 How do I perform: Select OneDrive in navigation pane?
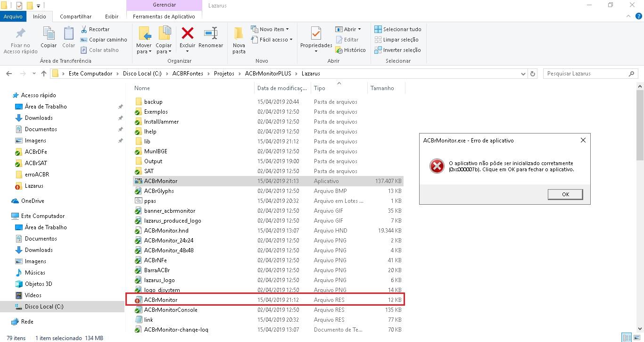pyautogui.click(x=33, y=201)
